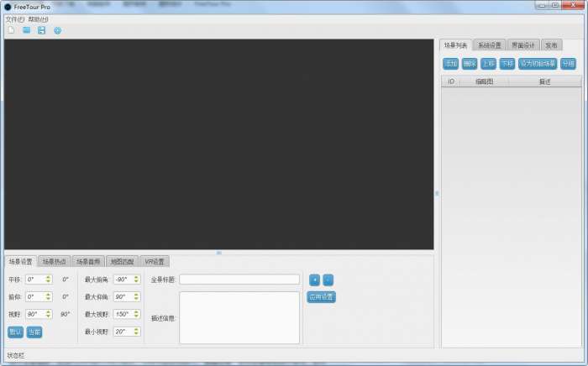Click the dark panorama preview area
This screenshot has width=588, height=366.
[219, 144]
